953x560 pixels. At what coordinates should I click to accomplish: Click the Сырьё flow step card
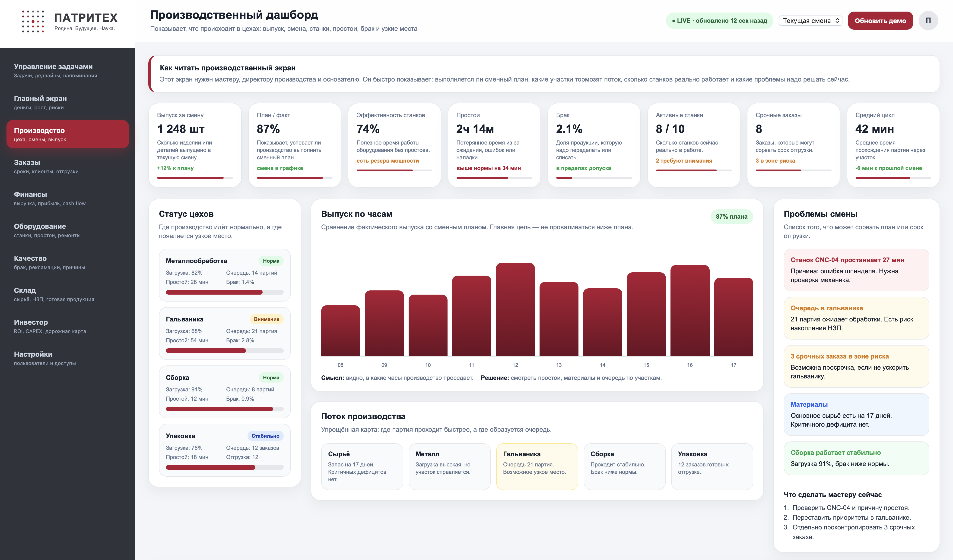point(362,467)
